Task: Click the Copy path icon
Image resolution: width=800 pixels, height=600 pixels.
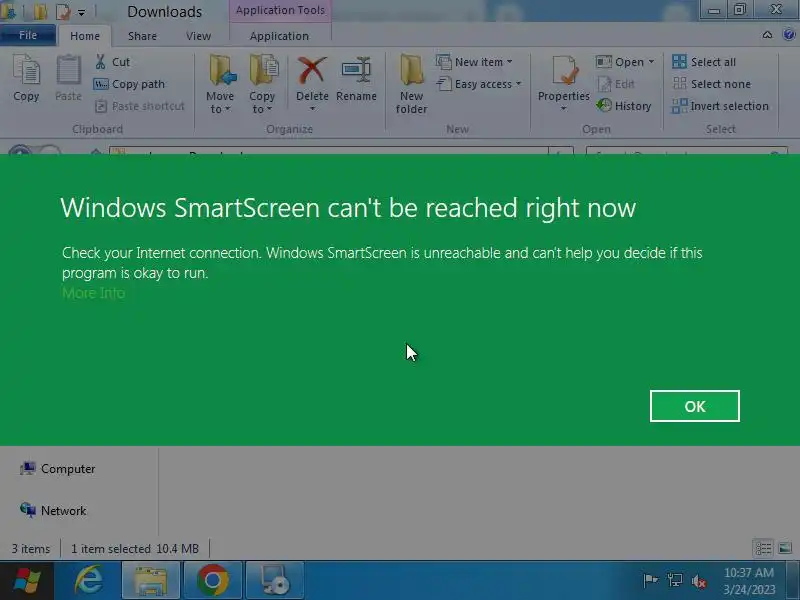Action: pos(101,84)
